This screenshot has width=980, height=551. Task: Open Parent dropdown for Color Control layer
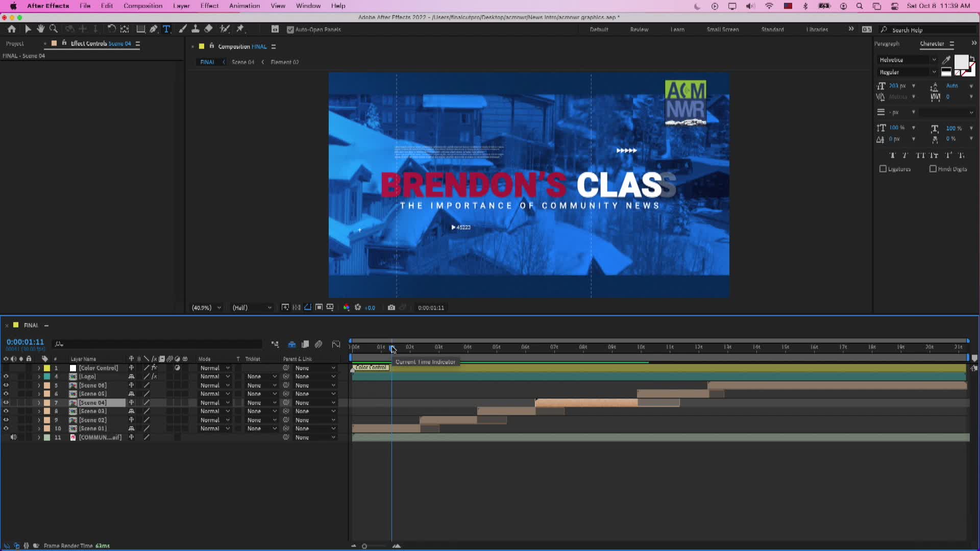point(315,368)
